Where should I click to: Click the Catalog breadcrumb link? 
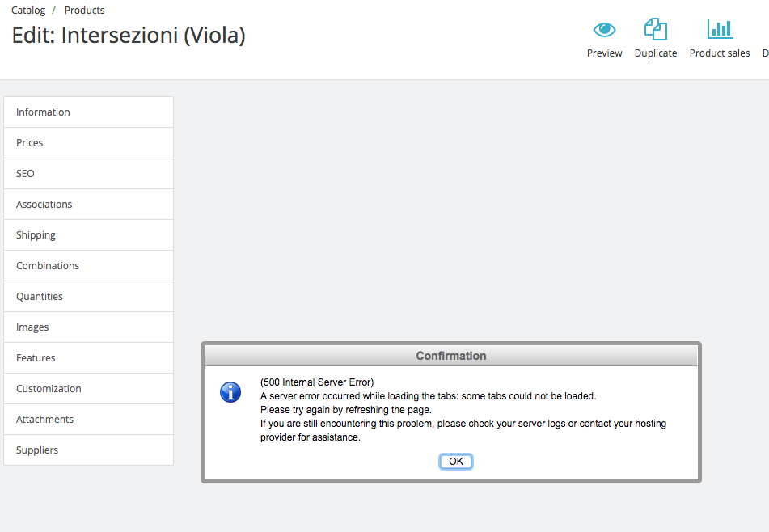pos(28,11)
